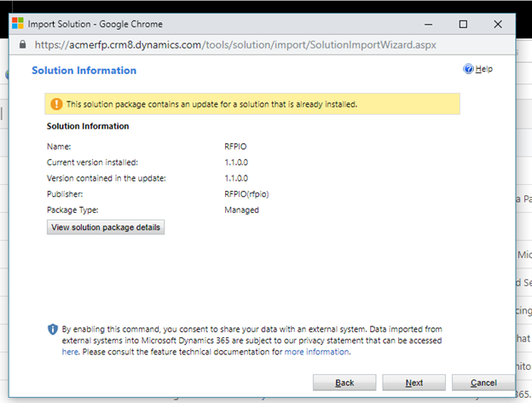Click the Next button
The image size is (532, 403).
414,383
